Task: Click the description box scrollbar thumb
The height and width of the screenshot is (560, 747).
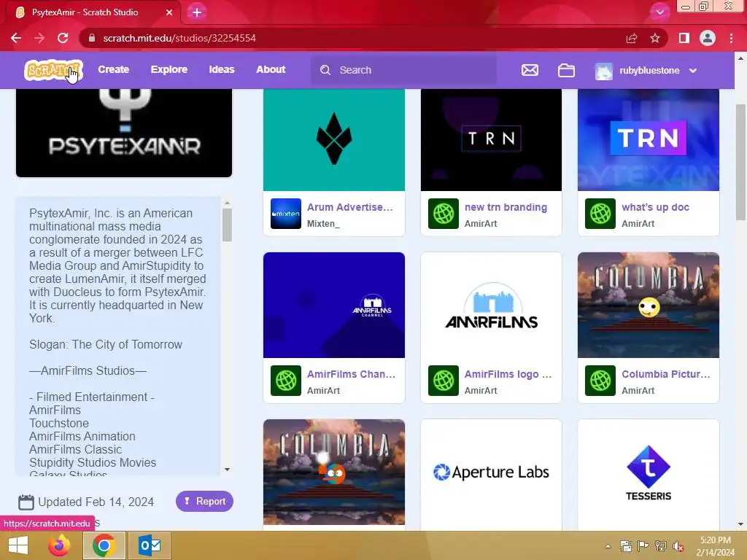Action: [x=228, y=225]
